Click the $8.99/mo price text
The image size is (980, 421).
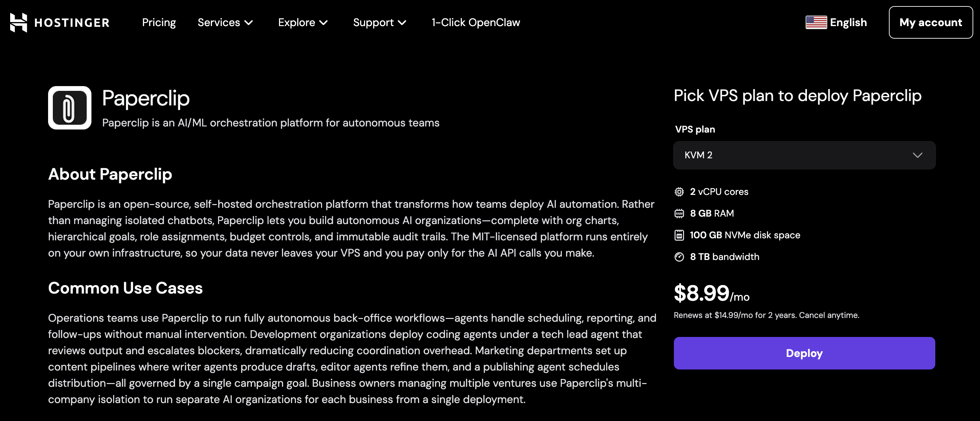coord(711,294)
